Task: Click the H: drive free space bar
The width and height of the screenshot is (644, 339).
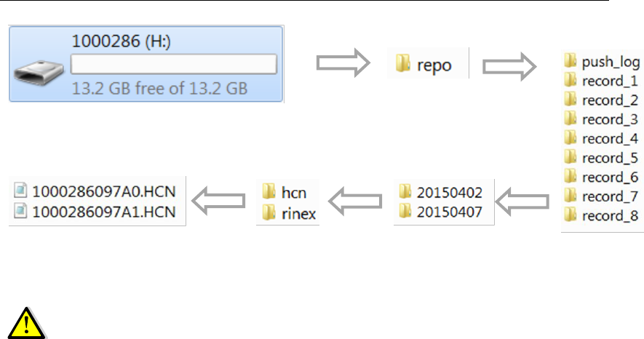Action: [174, 65]
